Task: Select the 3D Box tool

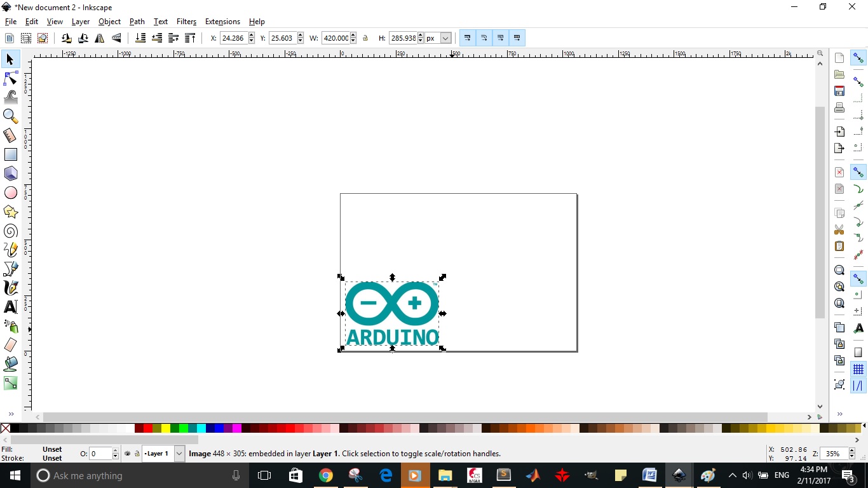Action: pos(11,173)
